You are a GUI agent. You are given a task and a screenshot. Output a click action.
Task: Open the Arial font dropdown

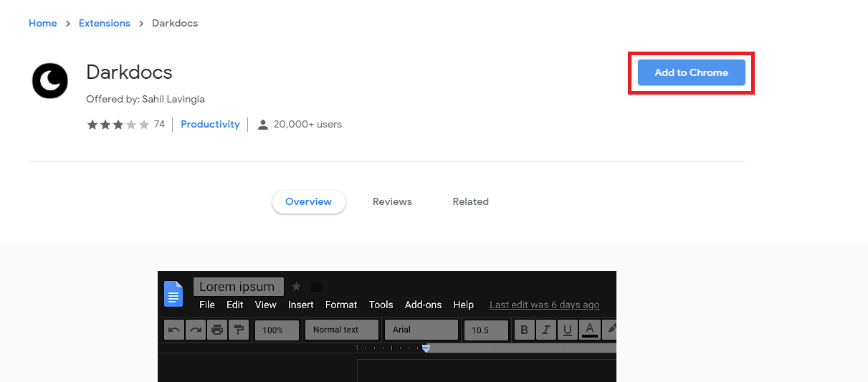tap(421, 330)
